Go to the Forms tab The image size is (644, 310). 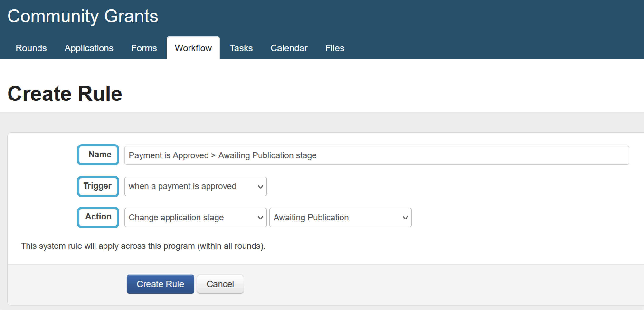click(x=144, y=48)
